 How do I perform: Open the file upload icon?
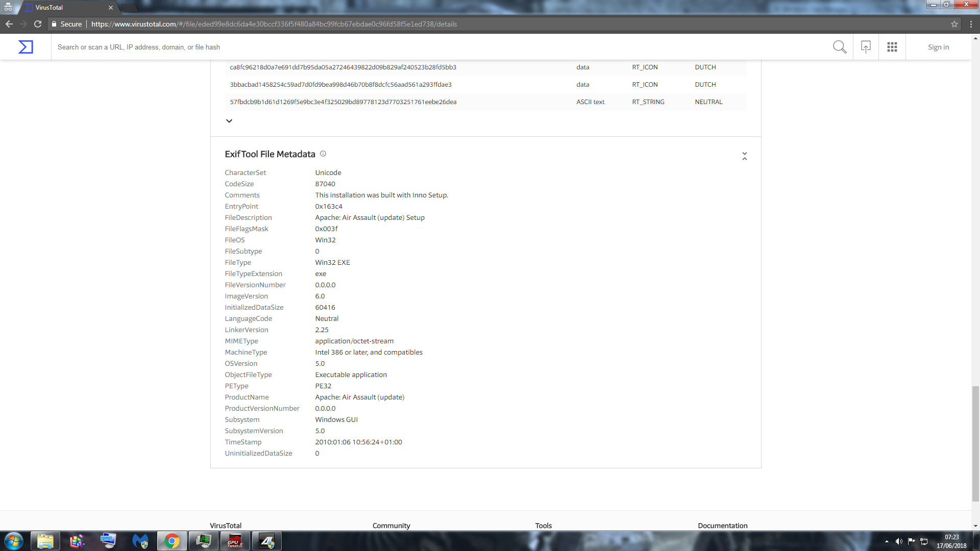pos(866,47)
